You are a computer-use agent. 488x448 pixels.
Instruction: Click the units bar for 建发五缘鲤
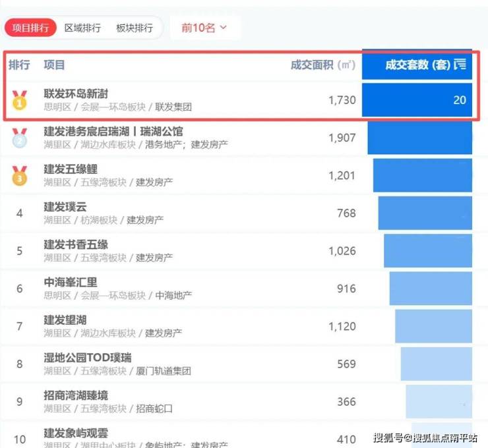point(423,175)
